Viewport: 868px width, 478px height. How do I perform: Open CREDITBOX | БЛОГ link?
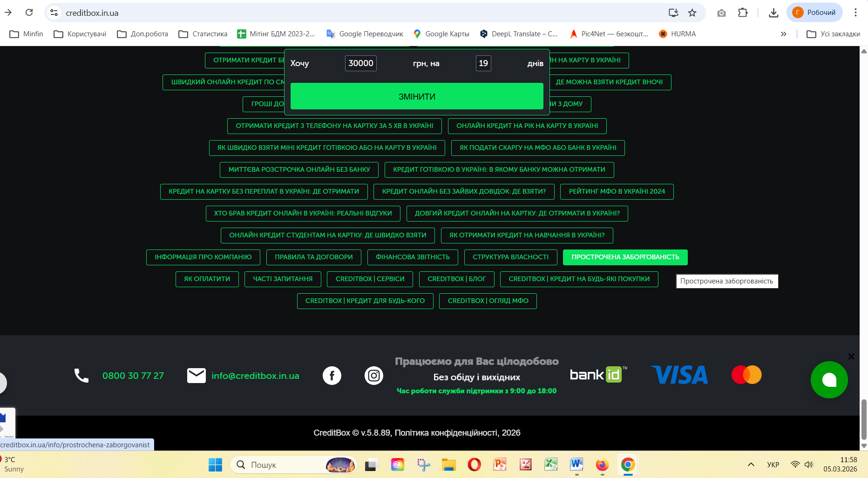(457, 279)
